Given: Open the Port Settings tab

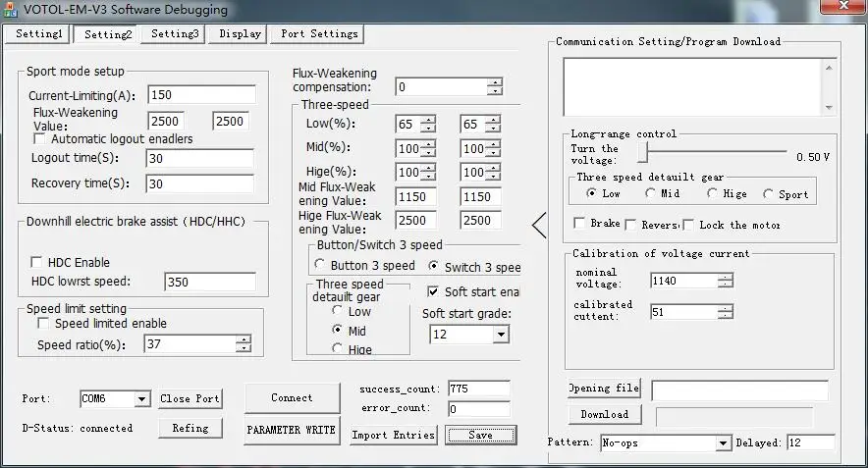Looking at the screenshot, I should 318,34.
